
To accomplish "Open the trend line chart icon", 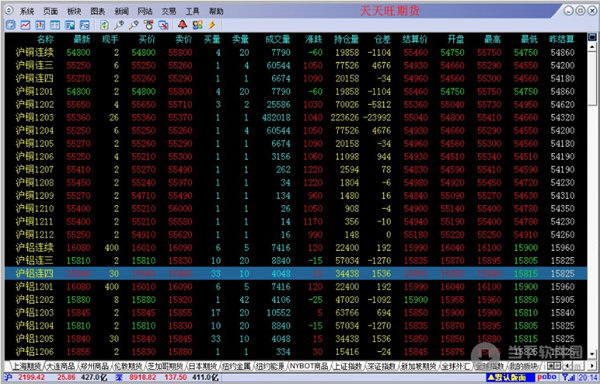I will click(x=25, y=25).
